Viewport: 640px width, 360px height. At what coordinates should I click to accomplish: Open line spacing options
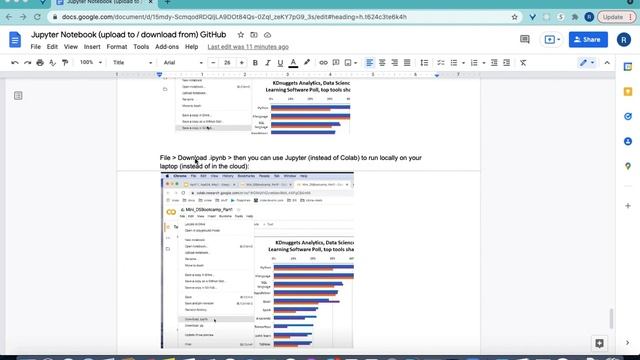pos(424,63)
